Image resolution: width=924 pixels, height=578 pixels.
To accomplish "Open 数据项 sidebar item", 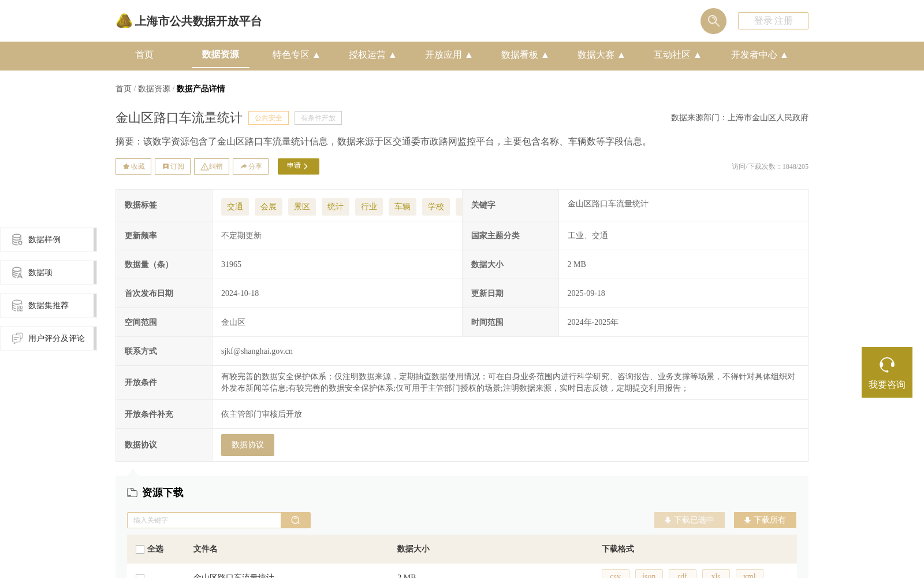I will (x=48, y=272).
